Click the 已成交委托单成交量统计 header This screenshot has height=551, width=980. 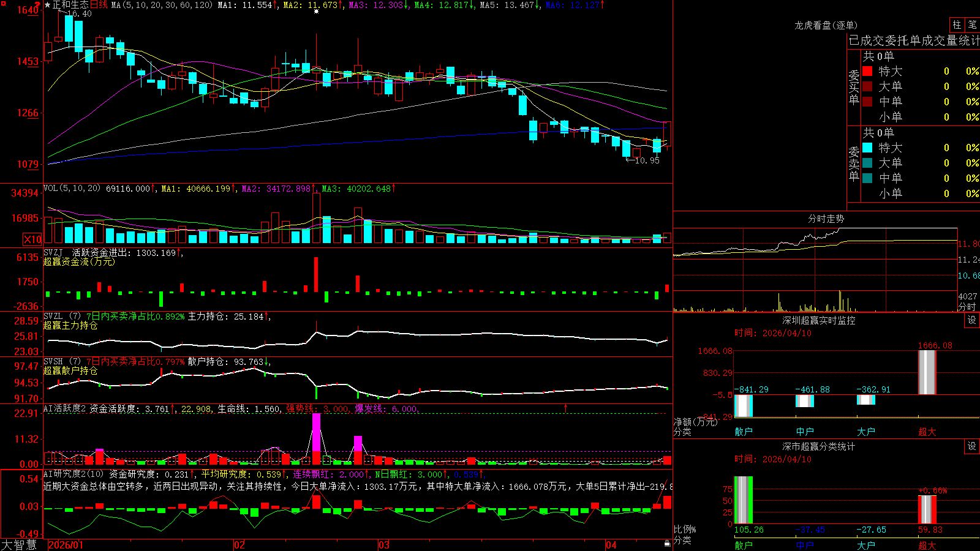[914, 40]
